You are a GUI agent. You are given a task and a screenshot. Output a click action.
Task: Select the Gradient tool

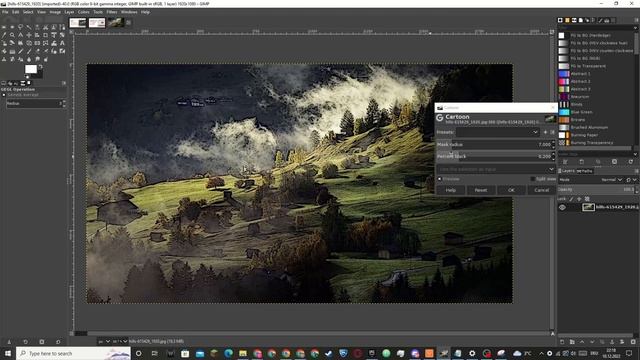click(x=12, y=51)
